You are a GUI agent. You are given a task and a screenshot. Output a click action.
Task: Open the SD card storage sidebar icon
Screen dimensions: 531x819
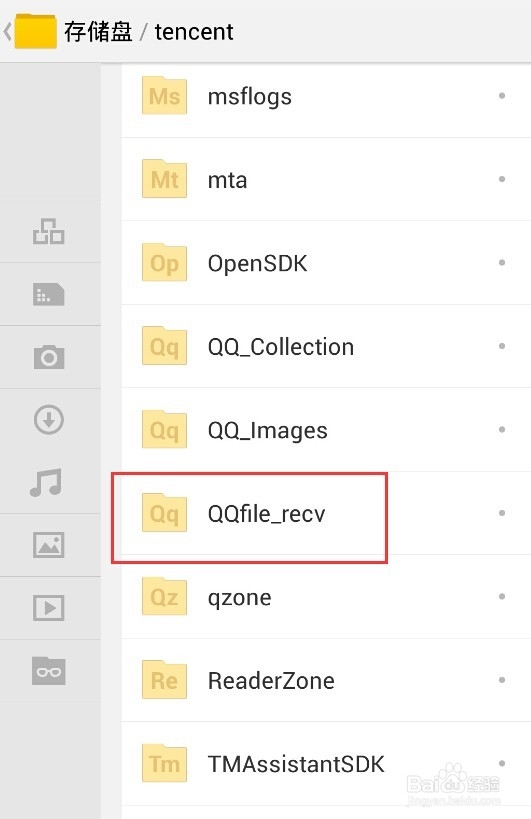49,295
